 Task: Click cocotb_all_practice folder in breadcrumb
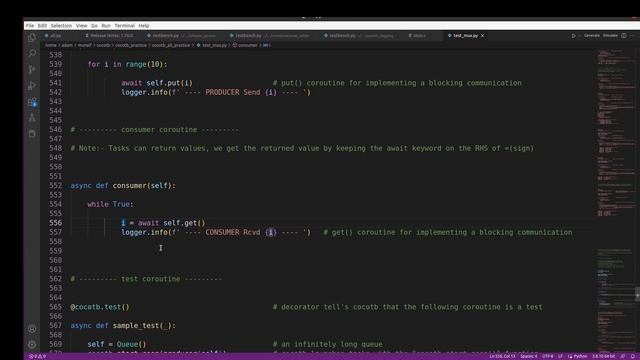(171, 45)
